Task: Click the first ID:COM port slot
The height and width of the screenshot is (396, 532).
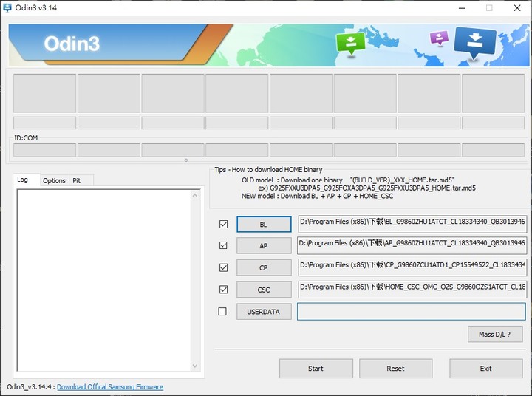Action: (44, 150)
